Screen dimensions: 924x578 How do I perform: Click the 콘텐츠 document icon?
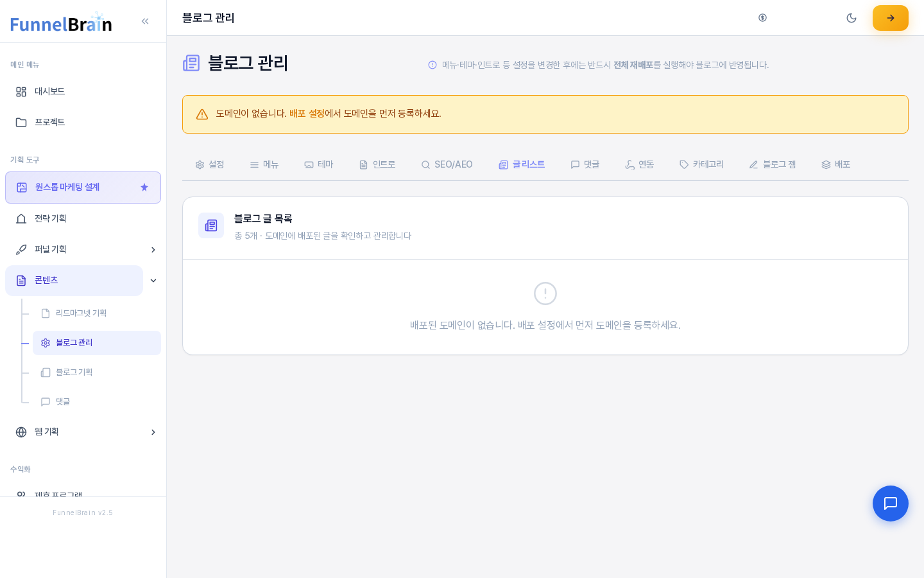pos(21,281)
